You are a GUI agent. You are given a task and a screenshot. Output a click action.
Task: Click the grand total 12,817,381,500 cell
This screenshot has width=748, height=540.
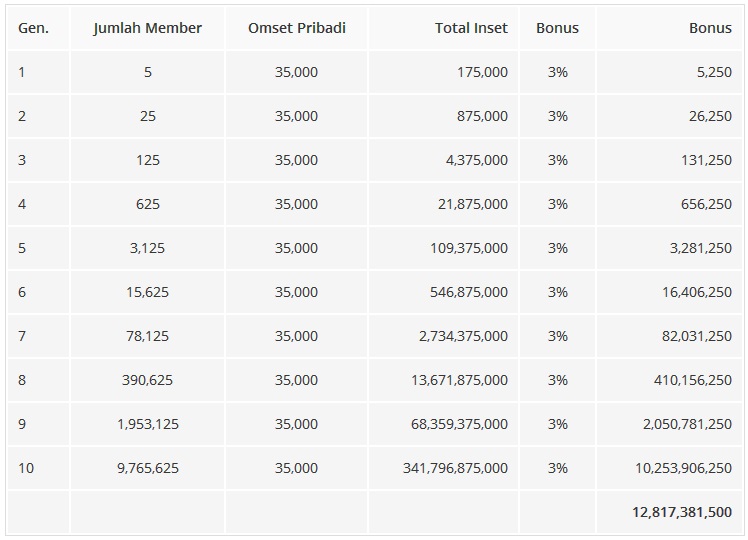(681, 512)
